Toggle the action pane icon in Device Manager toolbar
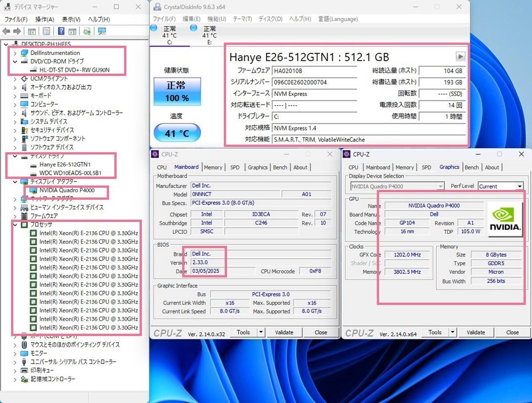Image resolution: width=532 pixels, height=403 pixels. [72, 31]
